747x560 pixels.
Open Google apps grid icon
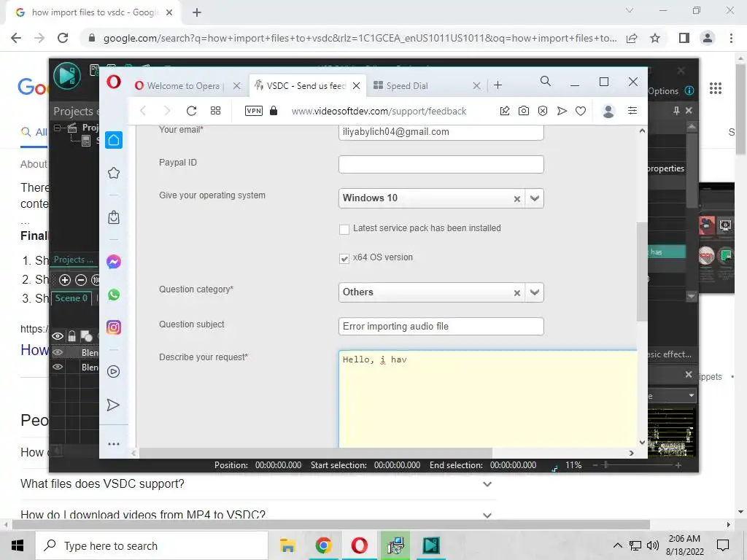click(x=716, y=88)
